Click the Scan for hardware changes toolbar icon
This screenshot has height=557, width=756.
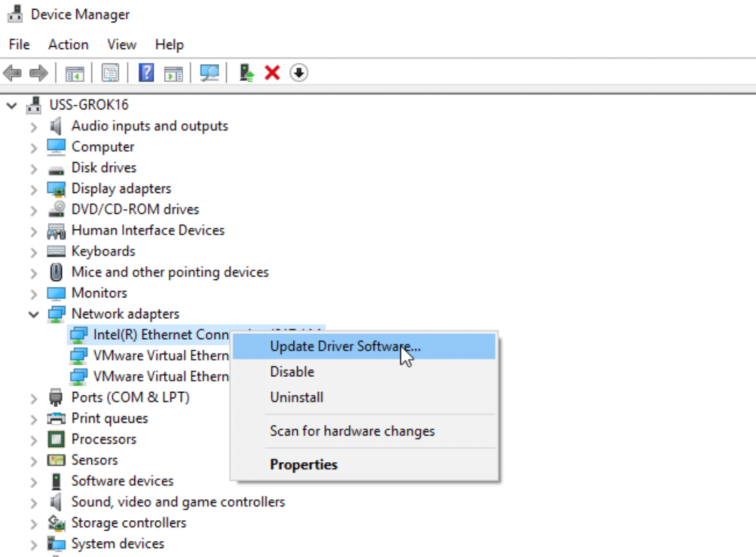[x=209, y=72]
